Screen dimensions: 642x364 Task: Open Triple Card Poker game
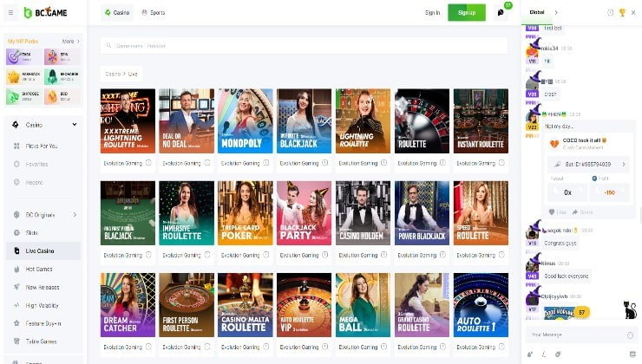pyautogui.click(x=246, y=213)
